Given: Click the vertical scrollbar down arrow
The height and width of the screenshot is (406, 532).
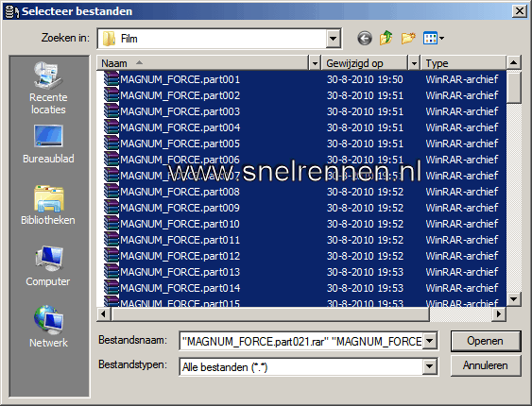Looking at the screenshot, I should pos(513,299).
